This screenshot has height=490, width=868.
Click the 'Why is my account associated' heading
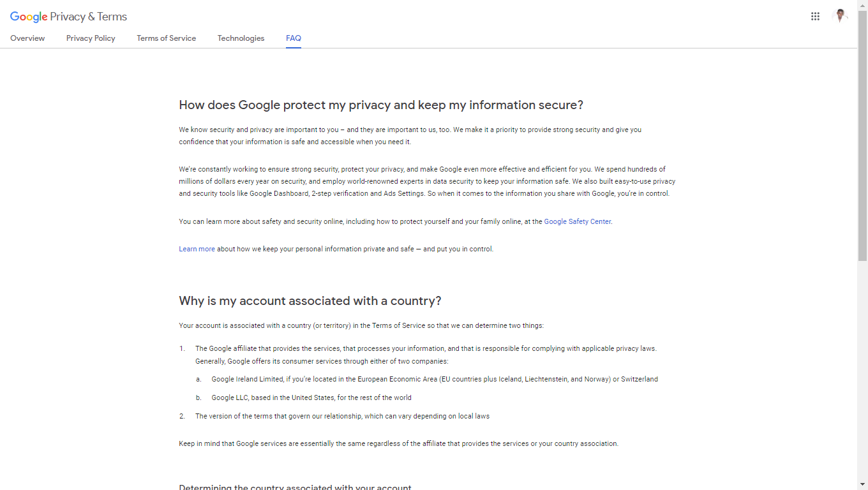310,301
